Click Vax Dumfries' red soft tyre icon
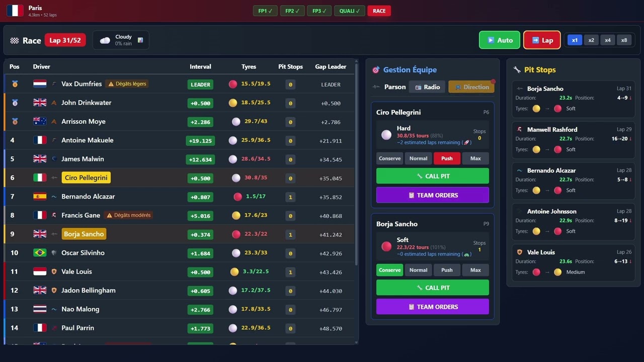This screenshot has width=644, height=362. (232, 84)
